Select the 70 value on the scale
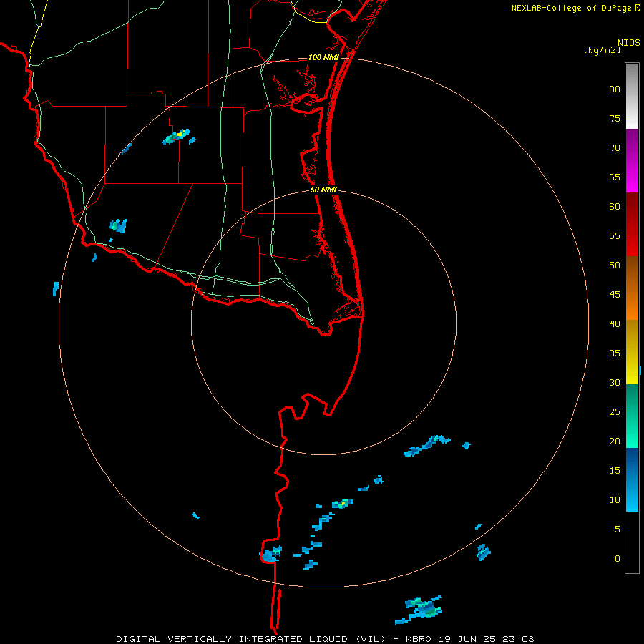Image resolution: width=644 pixels, height=644 pixels. click(615, 148)
